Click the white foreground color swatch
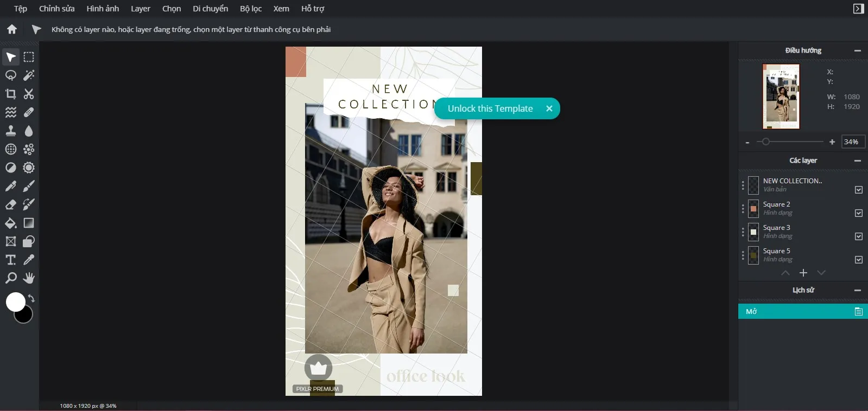 click(15, 301)
